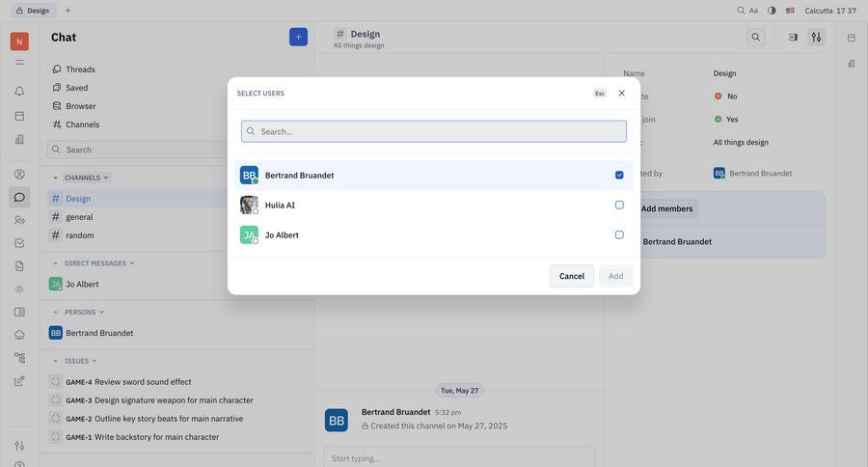Click the magnifier icon in top bar
Viewport: 868px width, 467px height.
point(741,11)
